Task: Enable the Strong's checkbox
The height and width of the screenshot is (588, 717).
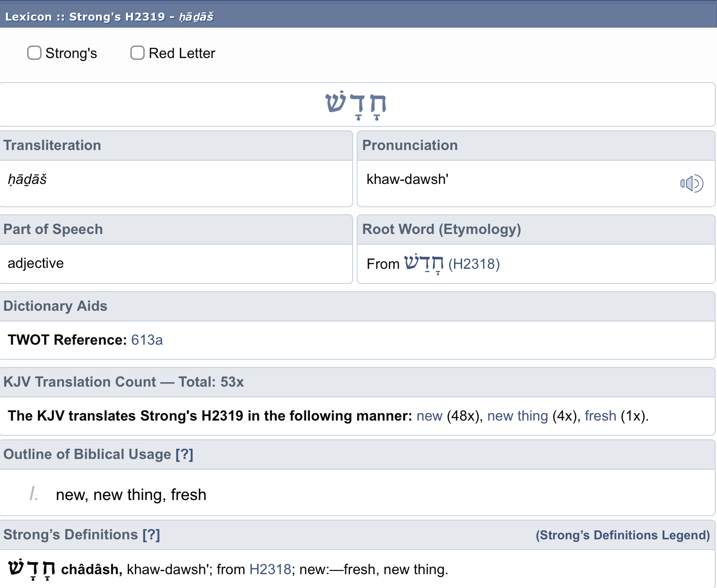Action: pyautogui.click(x=34, y=53)
